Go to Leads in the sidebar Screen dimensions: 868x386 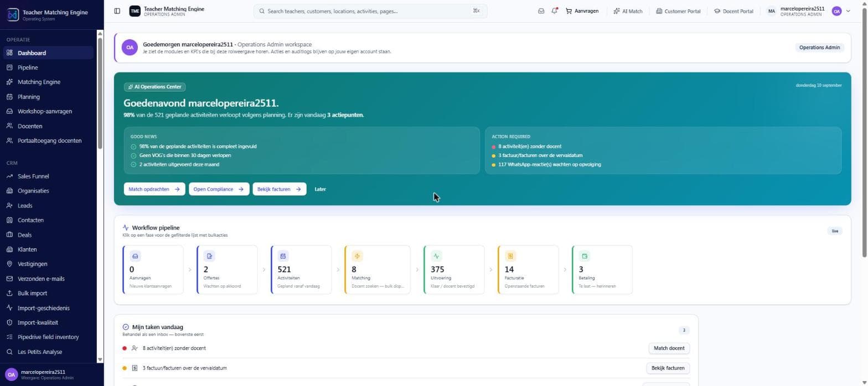(48, 206)
